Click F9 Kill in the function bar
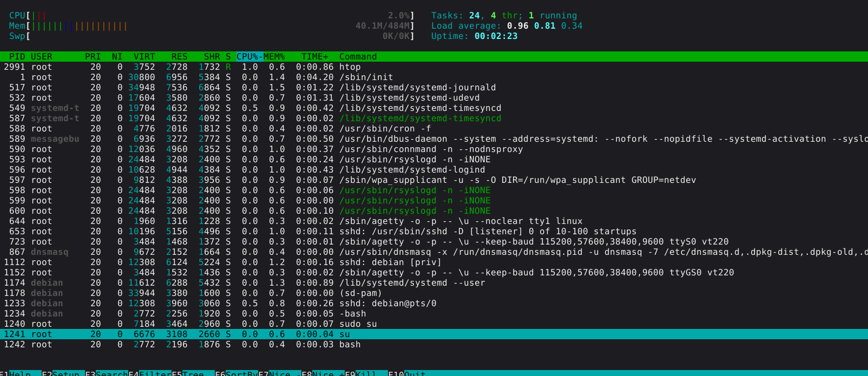 [365, 373]
